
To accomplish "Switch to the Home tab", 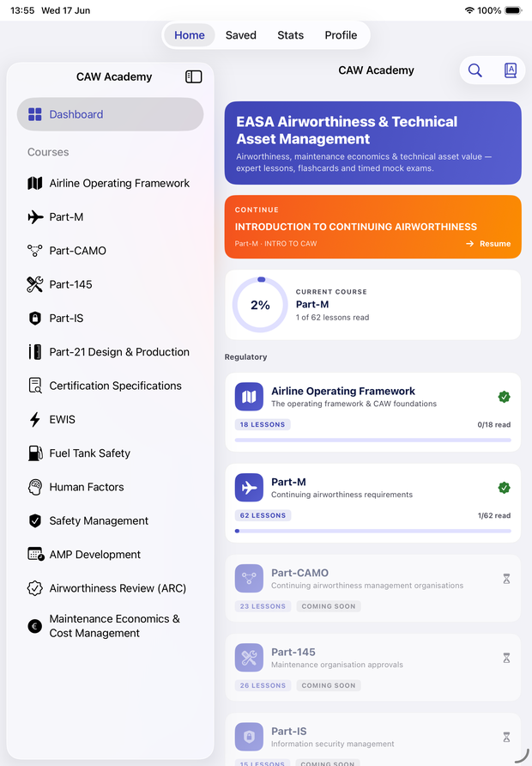I will (190, 35).
